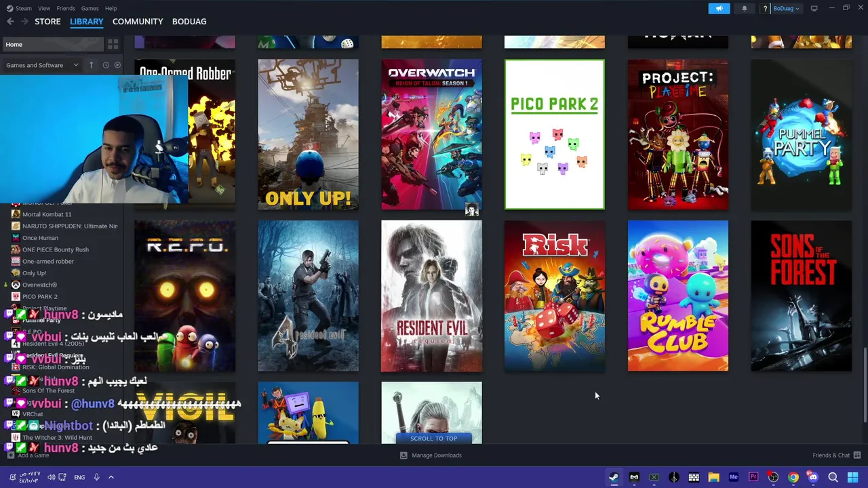Click the sort ascending arrow in sidebar

click(x=92, y=65)
